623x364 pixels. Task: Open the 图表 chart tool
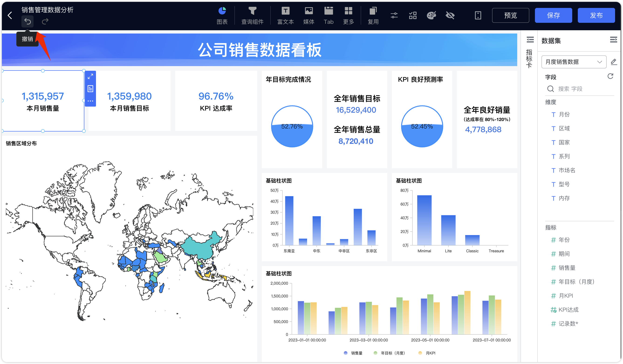(222, 16)
